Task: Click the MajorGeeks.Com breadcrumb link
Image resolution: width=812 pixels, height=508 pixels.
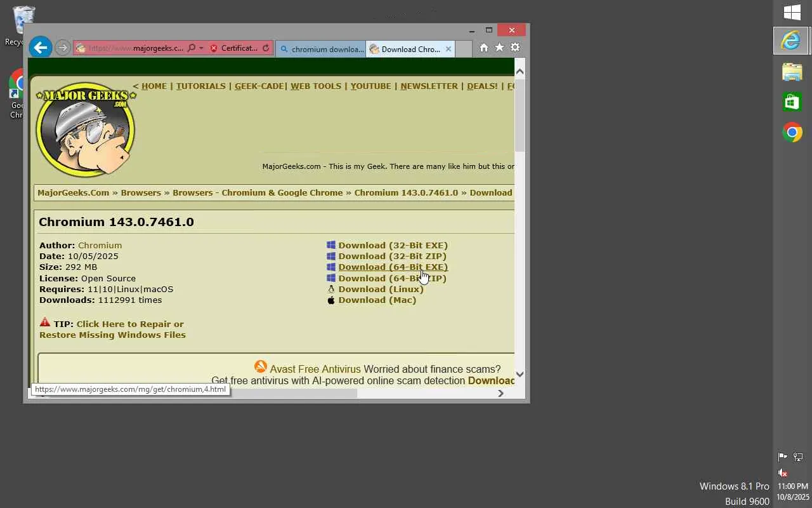Action: click(x=73, y=193)
